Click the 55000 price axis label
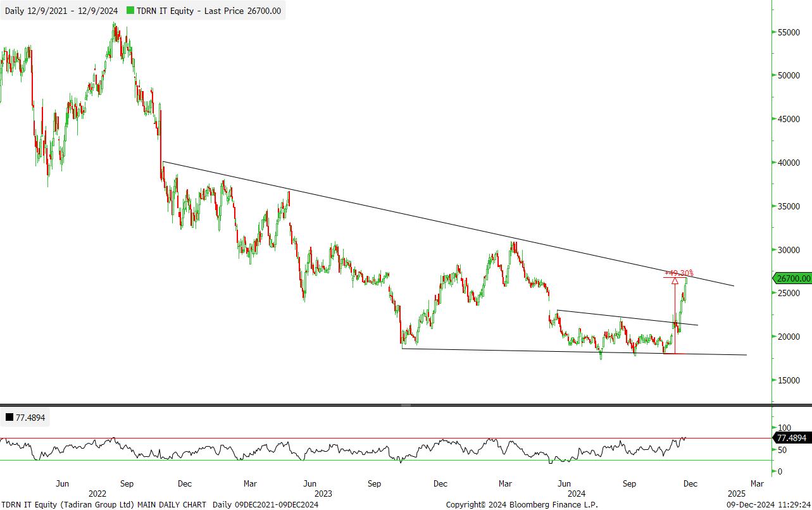 tap(789, 32)
